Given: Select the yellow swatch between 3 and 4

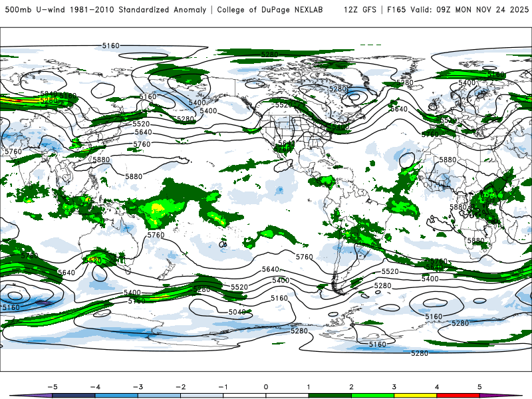Looking at the screenshot, I should click(x=416, y=396).
